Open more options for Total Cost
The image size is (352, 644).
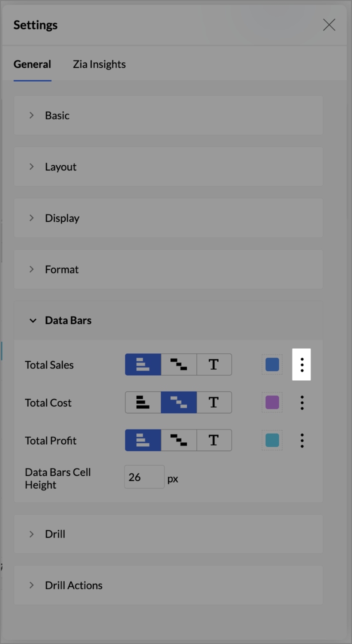pyautogui.click(x=301, y=402)
